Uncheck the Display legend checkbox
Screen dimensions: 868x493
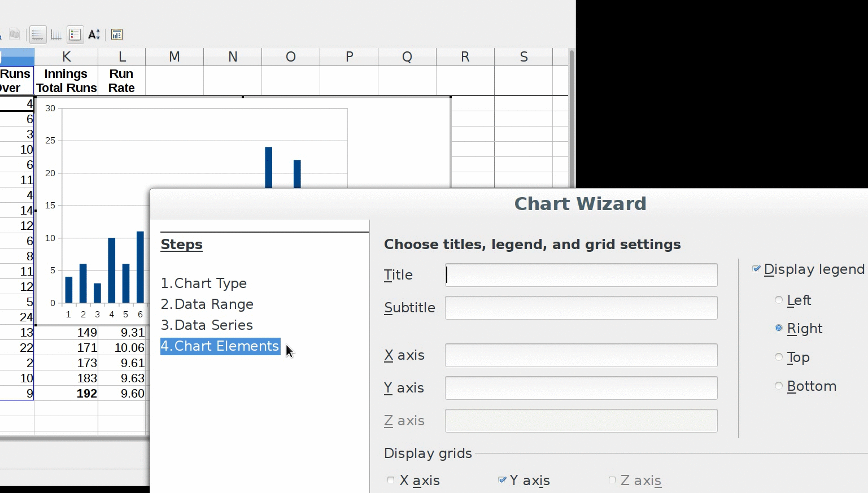[757, 269]
